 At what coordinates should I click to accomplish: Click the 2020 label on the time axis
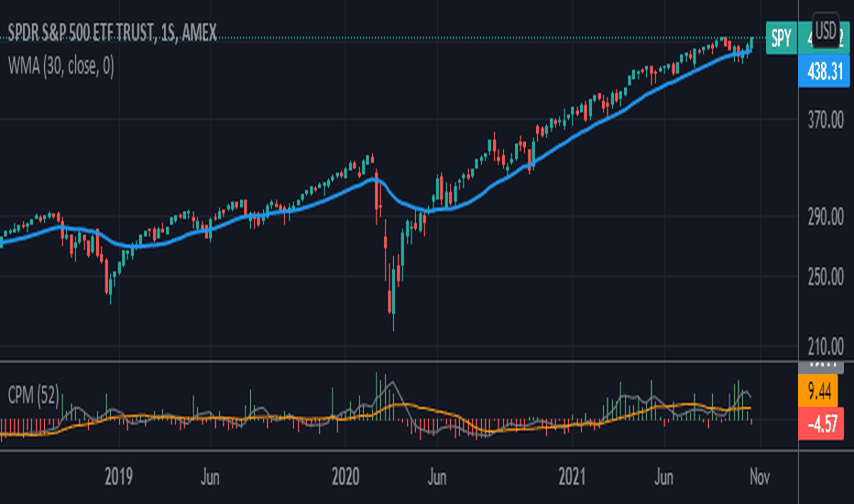coord(345,477)
